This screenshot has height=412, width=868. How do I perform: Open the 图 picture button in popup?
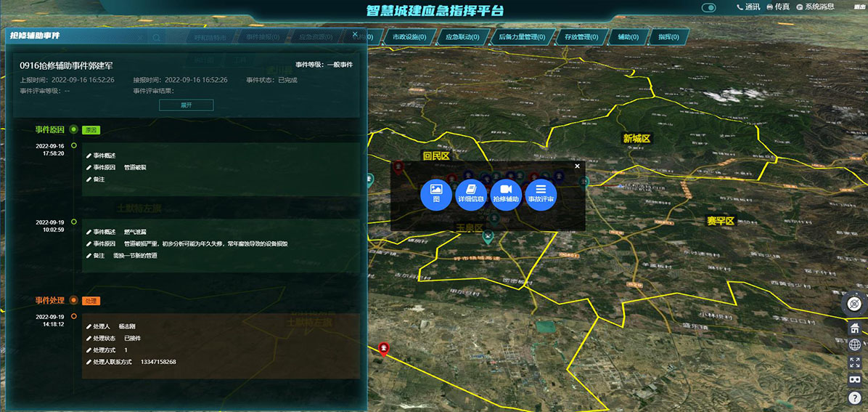click(x=436, y=195)
